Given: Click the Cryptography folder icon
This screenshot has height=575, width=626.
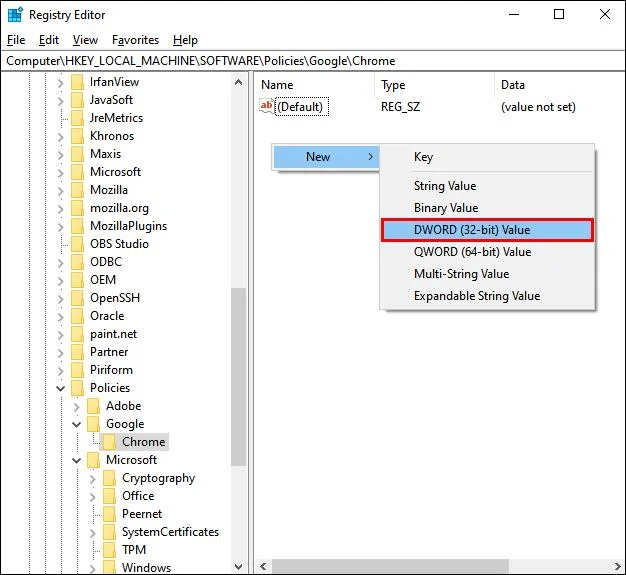Looking at the screenshot, I should [109, 478].
